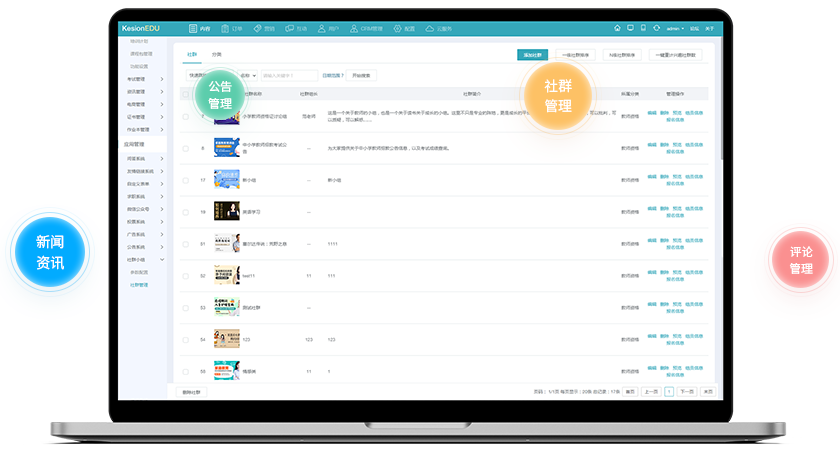Click the home icon in top bar
This screenshot has height=449, width=840.
[x=617, y=29]
